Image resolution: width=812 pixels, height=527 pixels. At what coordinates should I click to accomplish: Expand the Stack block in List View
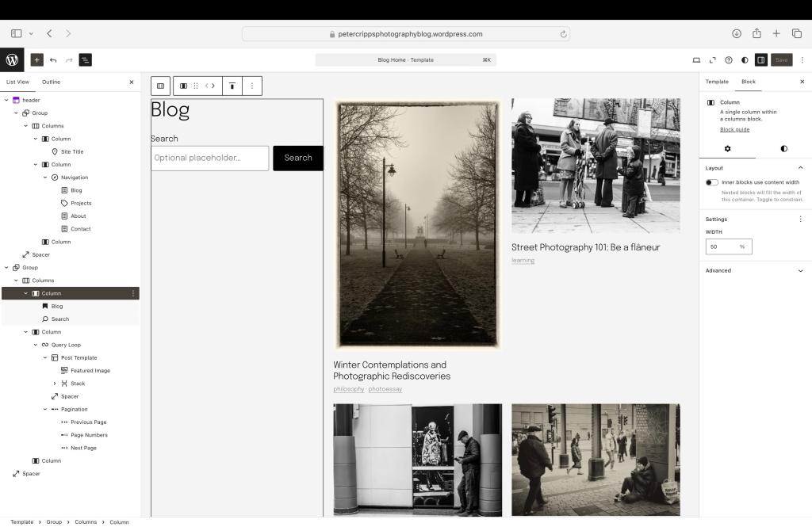pos(55,384)
